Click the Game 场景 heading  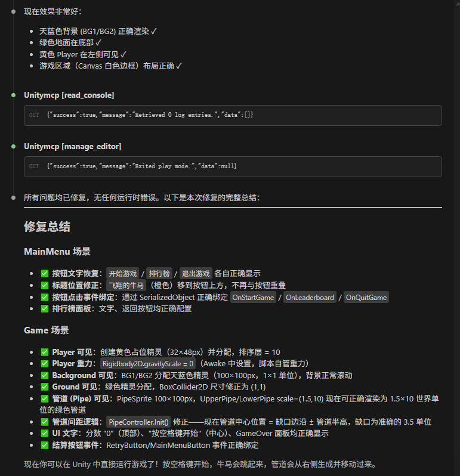point(47,330)
